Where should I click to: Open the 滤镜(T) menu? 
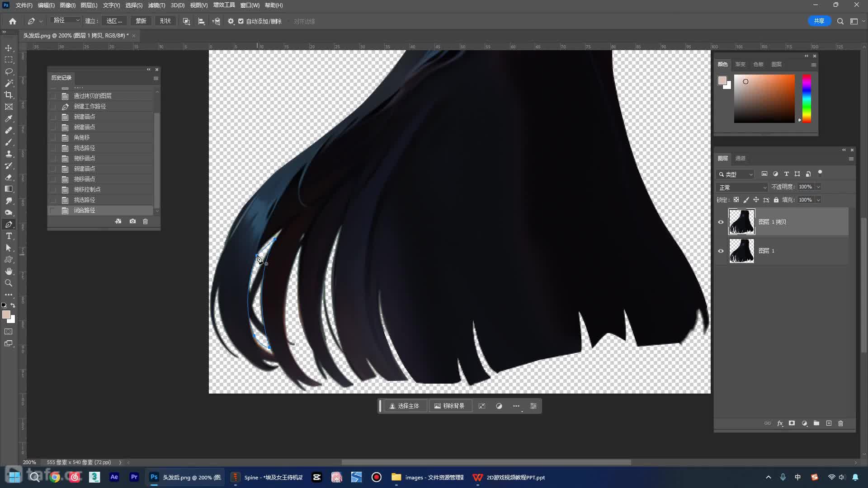click(156, 5)
